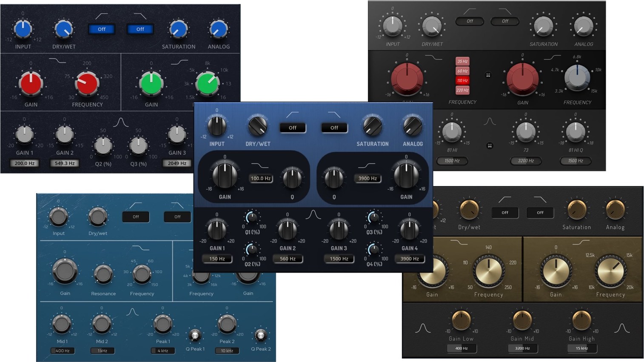The image size is (644, 362).
Task: Click the Q1 (%) knob in the center plugin
Action: coord(252,218)
